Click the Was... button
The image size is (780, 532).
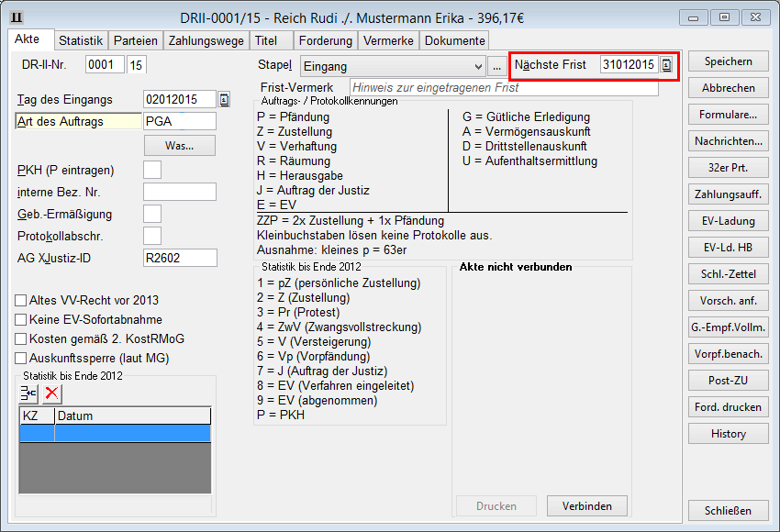coord(179,146)
